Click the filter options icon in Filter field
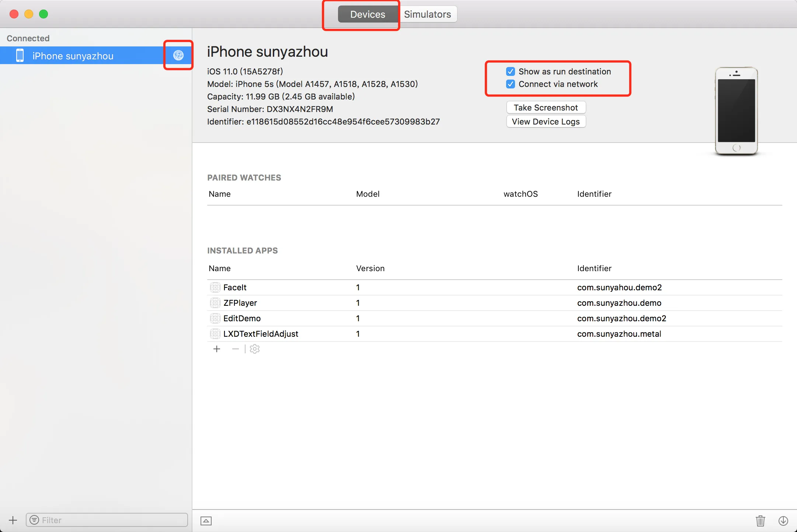The width and height of the screenshot is (797, 532). (34, 520)
